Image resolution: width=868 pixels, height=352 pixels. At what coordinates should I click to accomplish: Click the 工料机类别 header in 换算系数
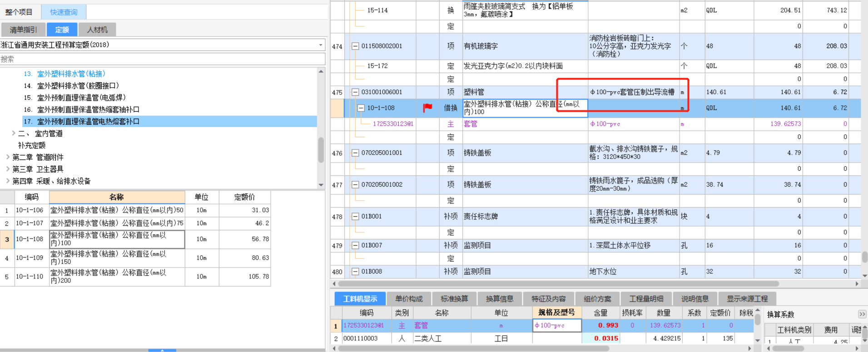[x=794, y=330]
